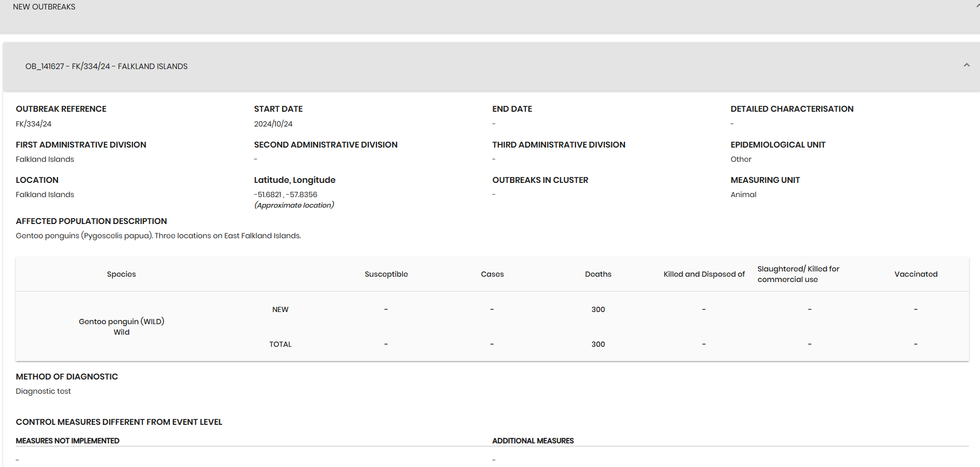980x467 pixels.
Task: Select the epidemiological unit value Other
Action: [741, 159]
